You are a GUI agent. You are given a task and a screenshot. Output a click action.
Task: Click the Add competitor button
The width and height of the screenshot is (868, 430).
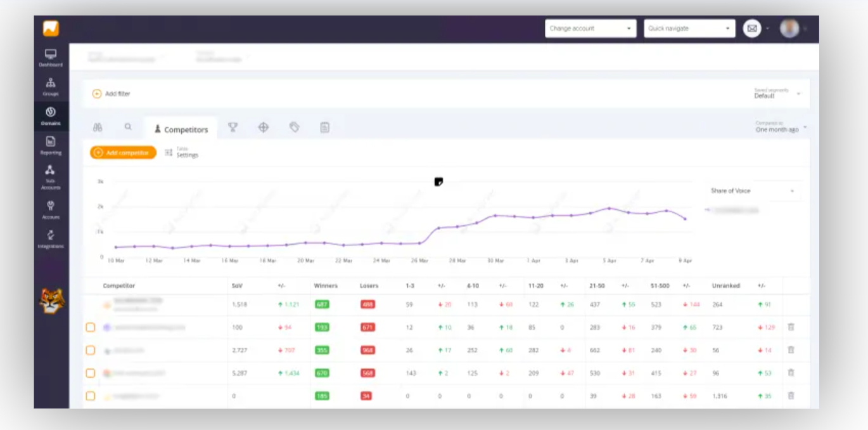coord(123,153)
